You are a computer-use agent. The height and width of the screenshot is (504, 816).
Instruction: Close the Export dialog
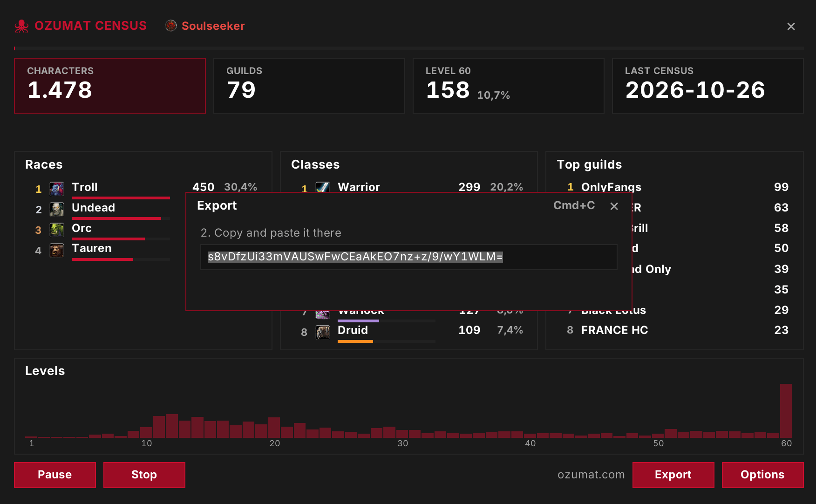pos(614,206)
